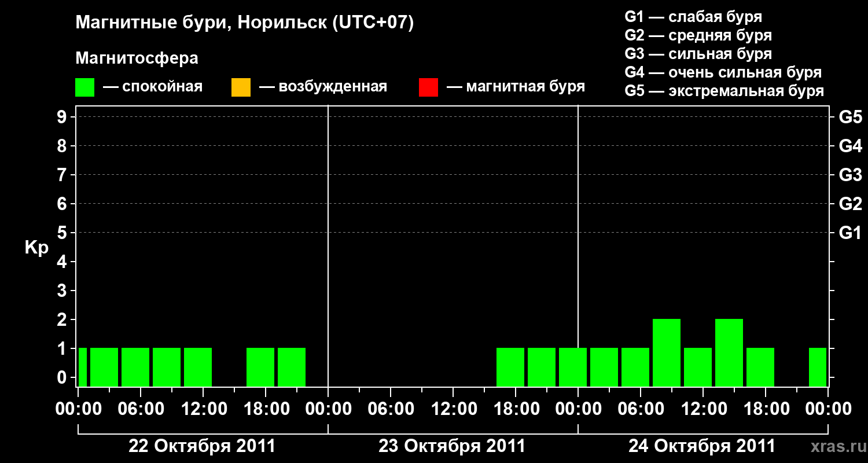Click the 'G3 — сильная буря' legend line
The image size is (868, 463).
coord(698,54)
